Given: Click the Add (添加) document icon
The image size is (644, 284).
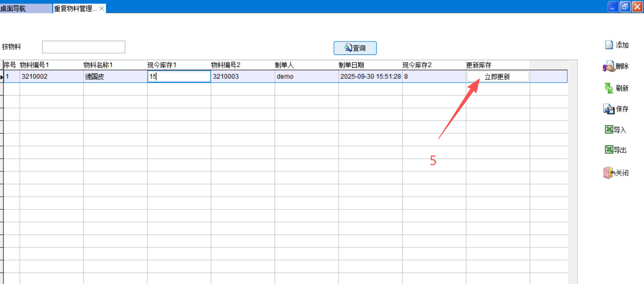Looking at the screenshot, I should [609, 45].
